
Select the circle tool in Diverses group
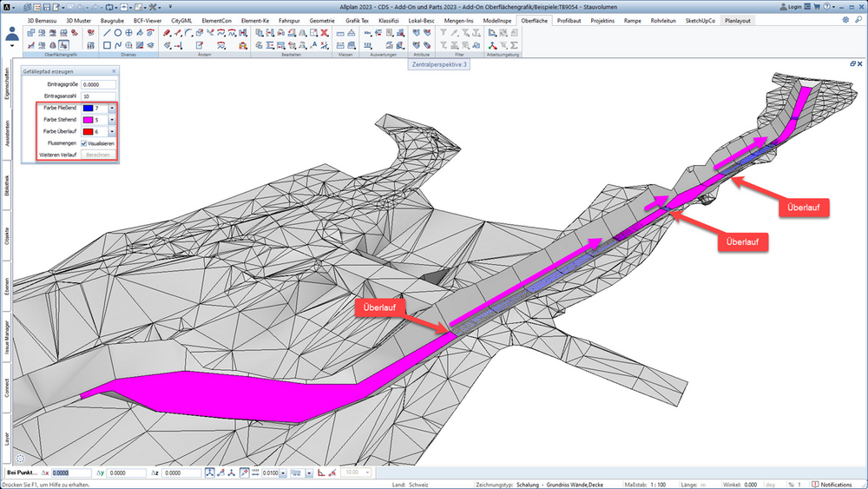coord(118,33)
